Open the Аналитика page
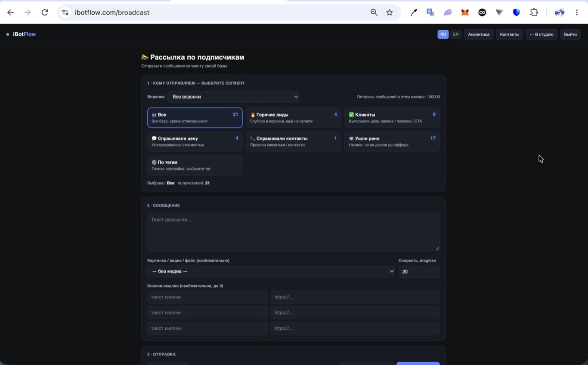Screen dimensions: 588x365 tap(479, 34)
